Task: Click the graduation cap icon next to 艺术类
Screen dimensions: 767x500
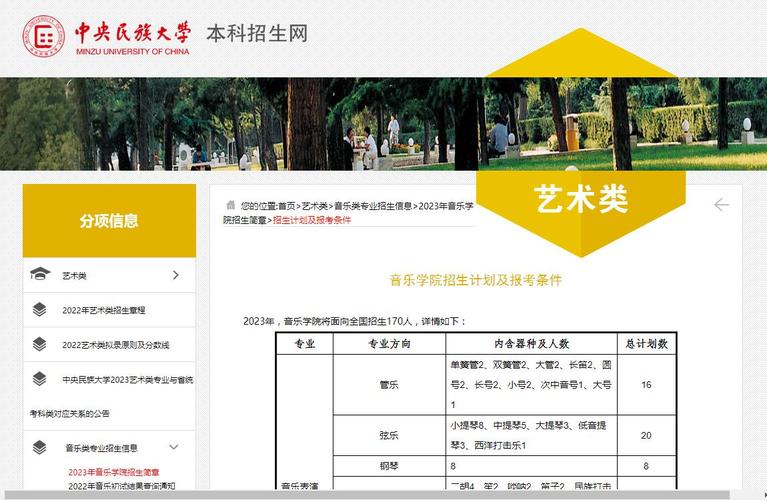Action: (40, 274)
